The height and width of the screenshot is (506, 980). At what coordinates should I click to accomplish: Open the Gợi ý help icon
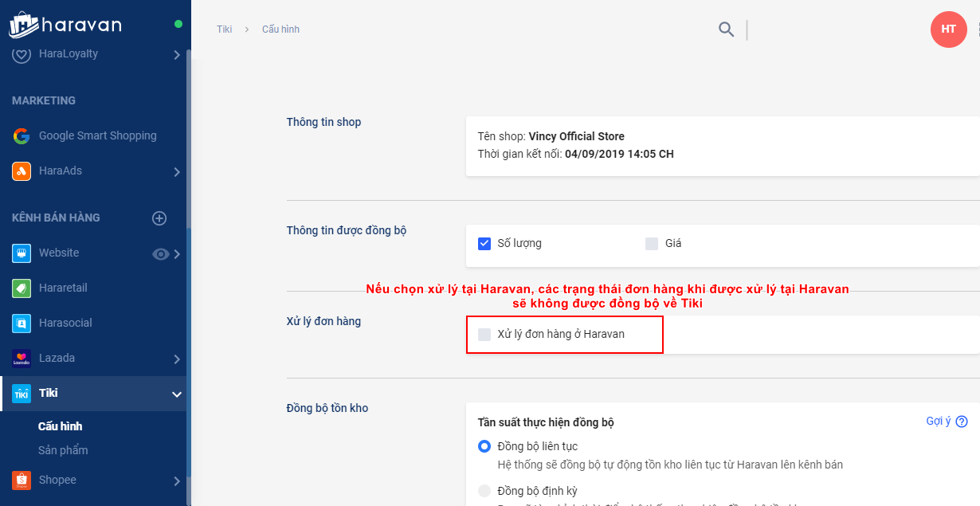click(962, 422)
